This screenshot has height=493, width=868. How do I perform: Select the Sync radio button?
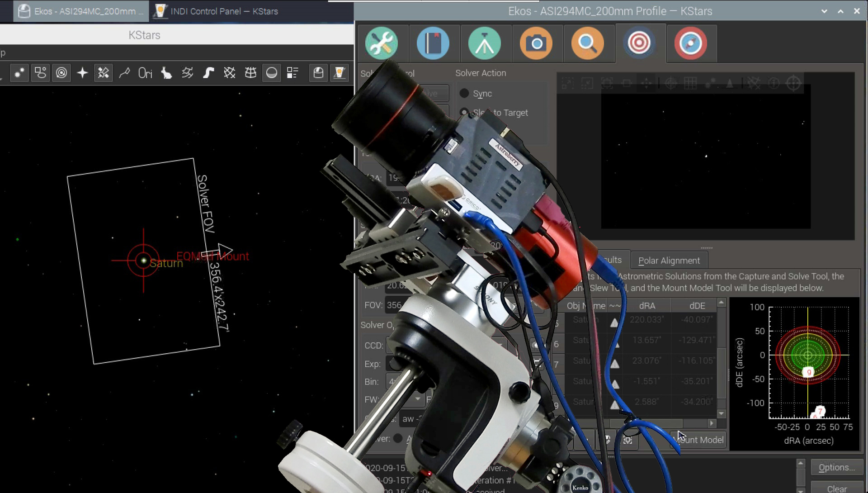click(x=464, y=93)
